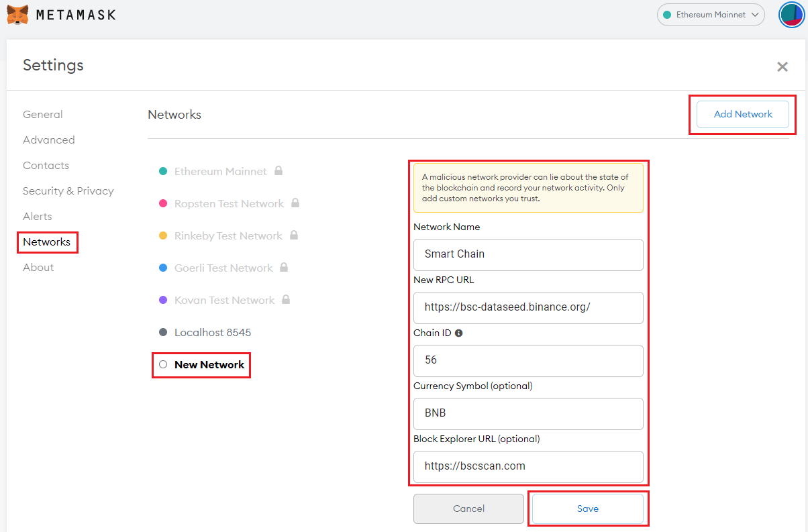Screen dimensions: 808x532
Task: Click the Network Name input field
Action: [528, 255]
